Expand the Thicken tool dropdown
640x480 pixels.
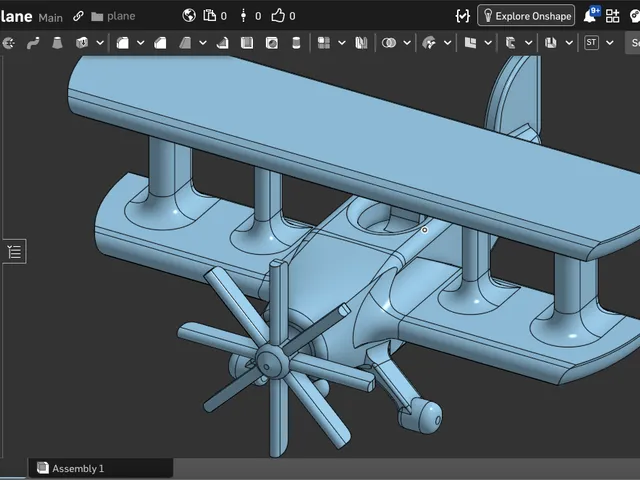pos(100,43)
